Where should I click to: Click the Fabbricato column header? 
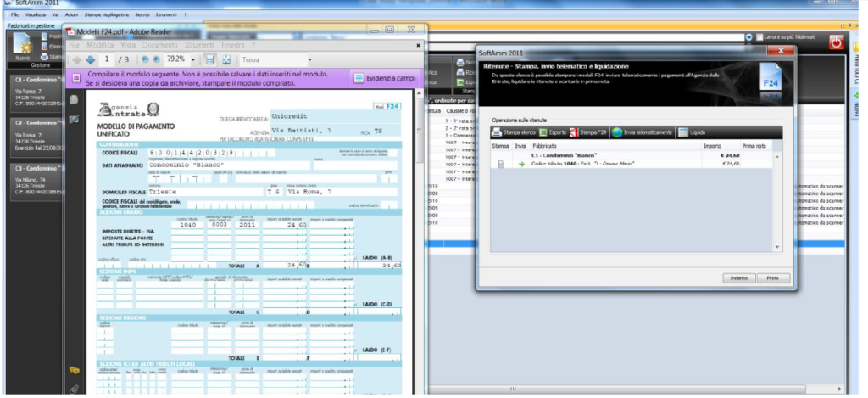[x=544, y=146]
